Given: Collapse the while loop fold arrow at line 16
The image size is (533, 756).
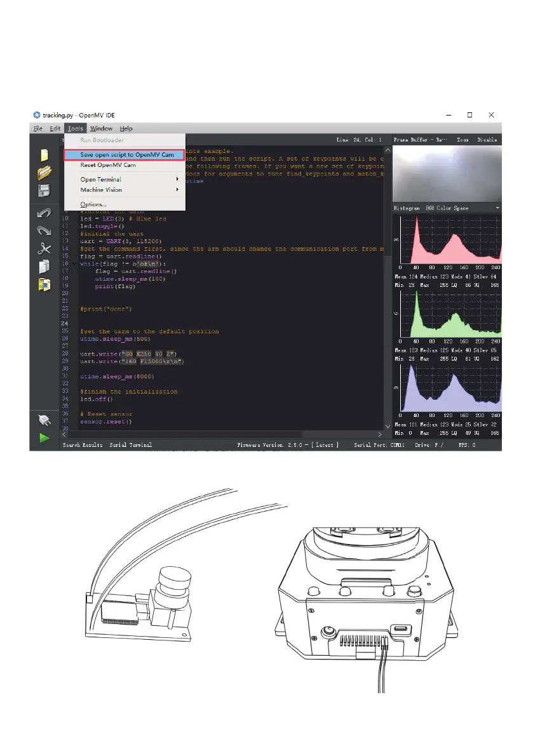Looking at the screenshot, I should click(x=74, y=263).
